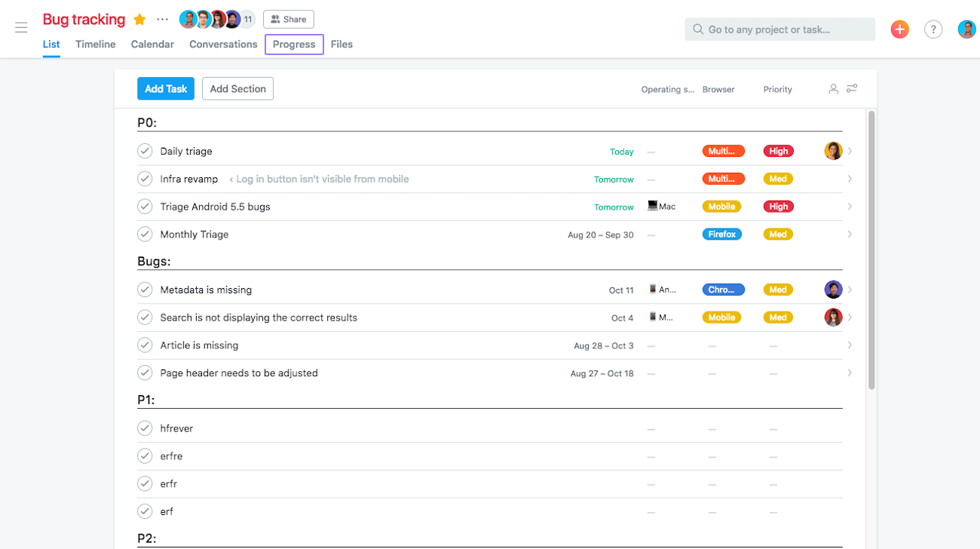The height and width of the screenshot is (549, 980).
Task: Switch to the Timeline tab
Action: [x=96, y=44]
